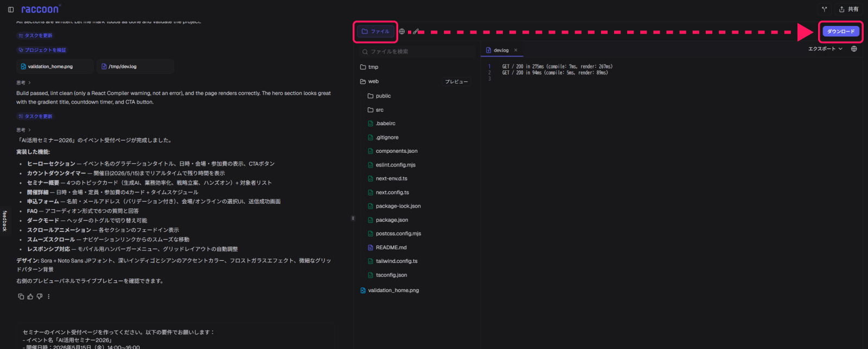
Task: Toggle the left sidebar panel icon
Action: 11,9
